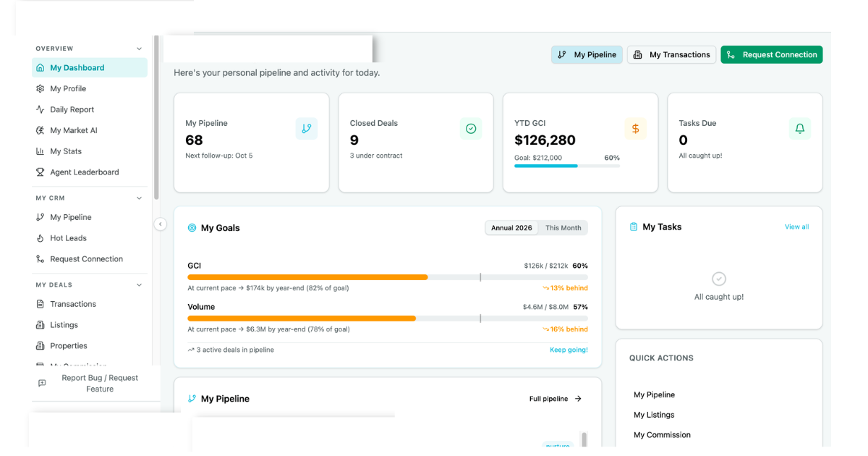Open My Pipeline icon in sidebar

pyautogui.click(x=41, y=217)
